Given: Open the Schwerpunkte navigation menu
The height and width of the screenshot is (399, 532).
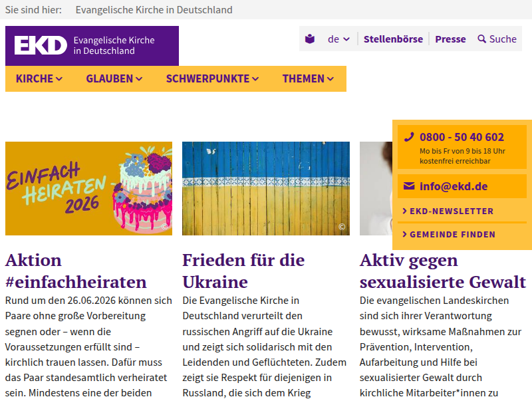Looking at the screenshot, I should 212,78.
